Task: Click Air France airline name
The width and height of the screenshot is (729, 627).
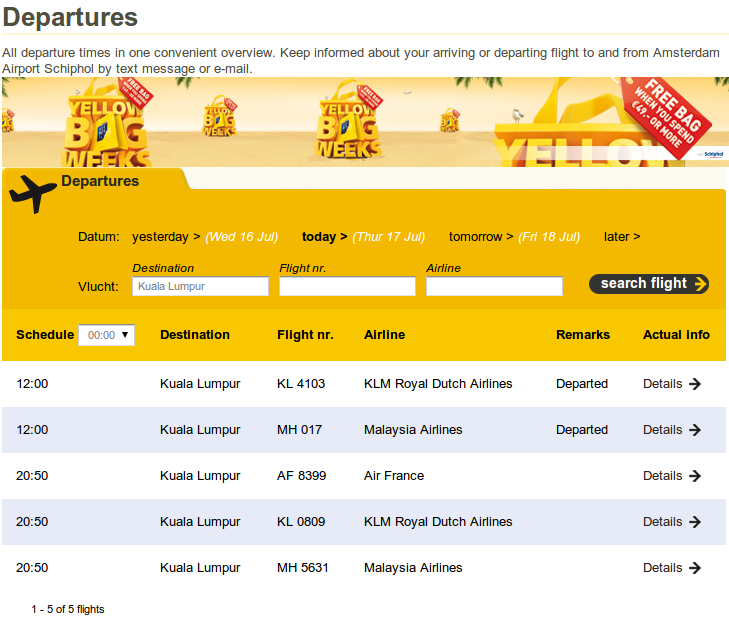Action: [x=394, y=476]
